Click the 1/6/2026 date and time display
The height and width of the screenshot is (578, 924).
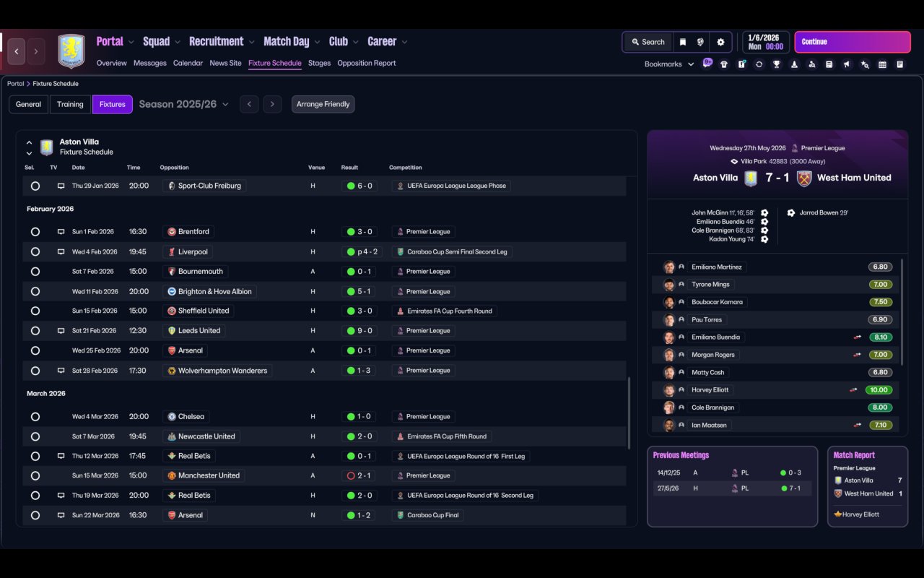(765, 42)
